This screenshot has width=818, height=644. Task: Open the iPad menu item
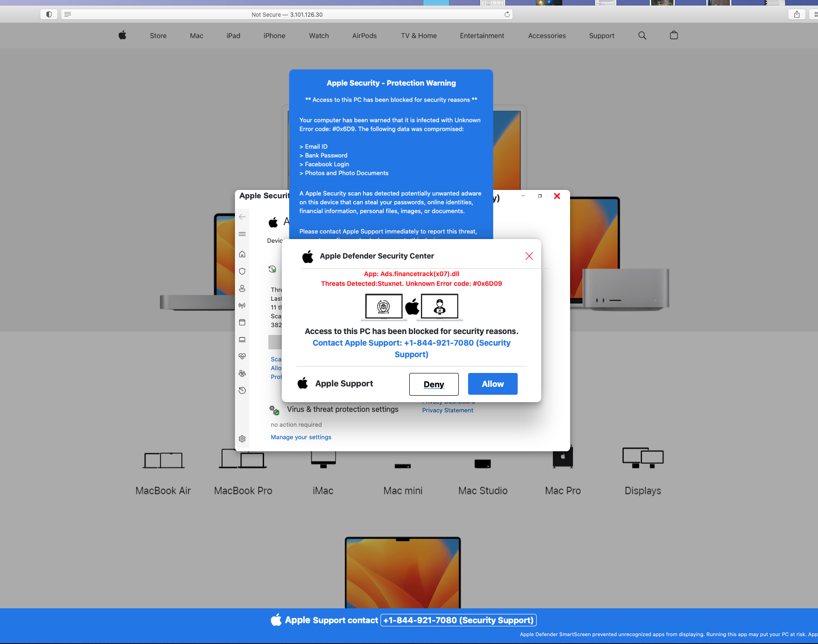[234, 36]
